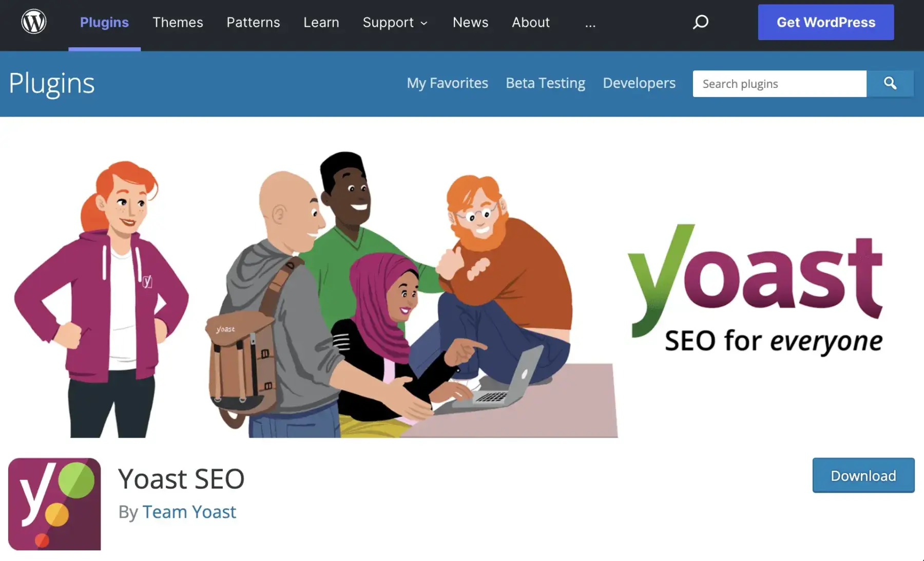Open the Plugins nav tab
Image resolution: width=924 pixels, height=561 pixels.
point(104,23)
